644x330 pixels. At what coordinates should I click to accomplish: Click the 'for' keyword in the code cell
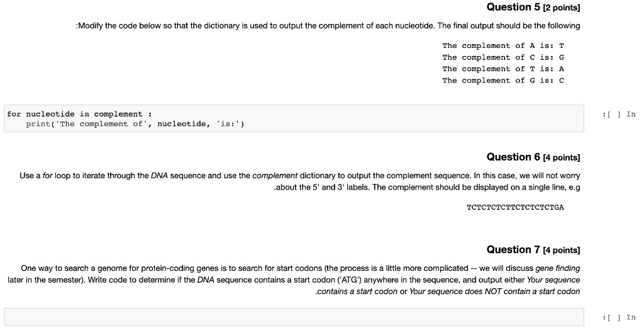coord(14,114)
